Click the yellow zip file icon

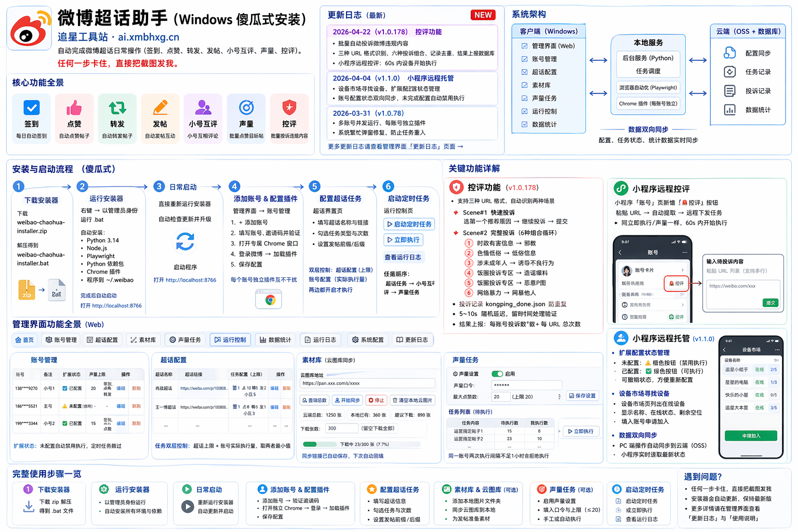pos(26,289)
